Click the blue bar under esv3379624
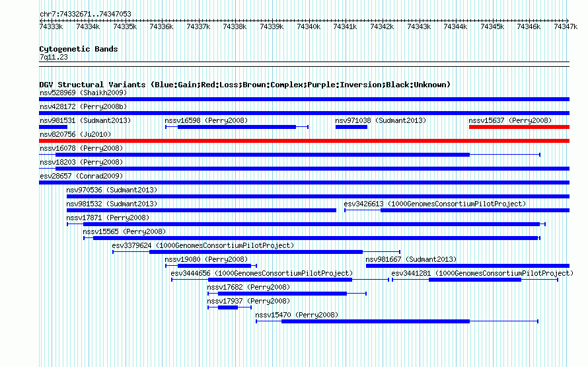The width and height of the screenshot is (588, 367). tap(256, 252)
